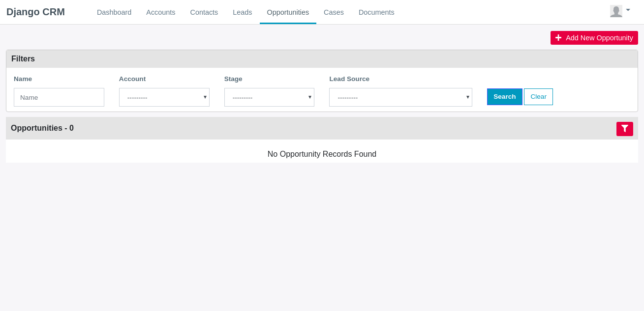Open the Lead Source dropdown
The image size is (644, 311).
(400, 97)
